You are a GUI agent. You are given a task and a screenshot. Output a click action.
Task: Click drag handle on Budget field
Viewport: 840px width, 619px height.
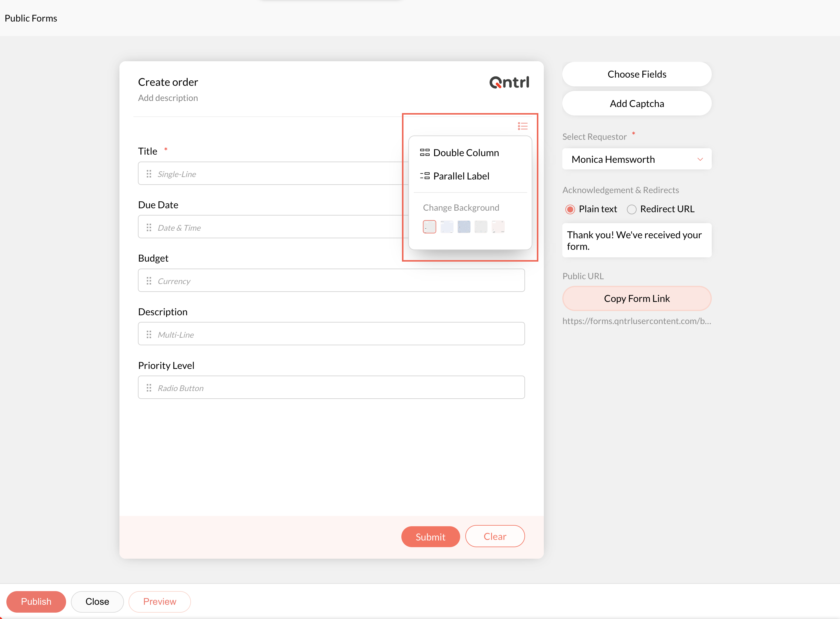pyautogui.click(x=149, y=281)
